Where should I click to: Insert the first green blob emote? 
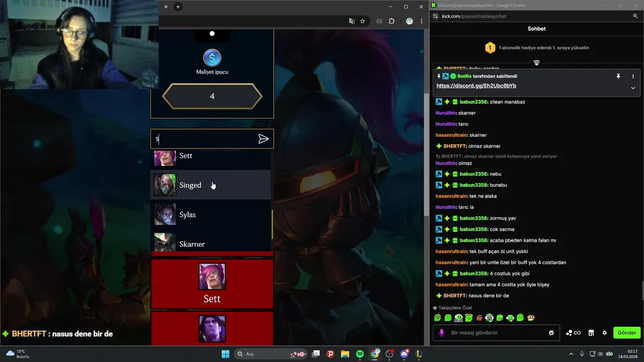point(438,318)
